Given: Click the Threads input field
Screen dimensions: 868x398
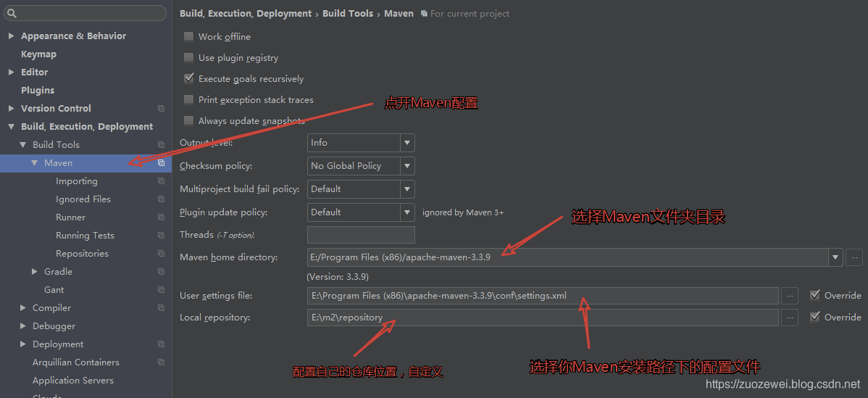Looking at the screenshot, I should (361, 235).
